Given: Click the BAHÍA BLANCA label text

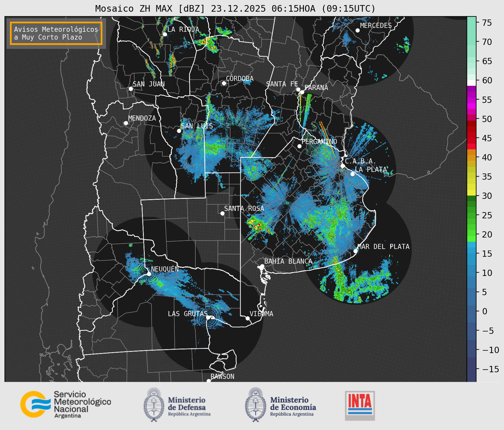Looking at the screenshot, I should 288,261.
